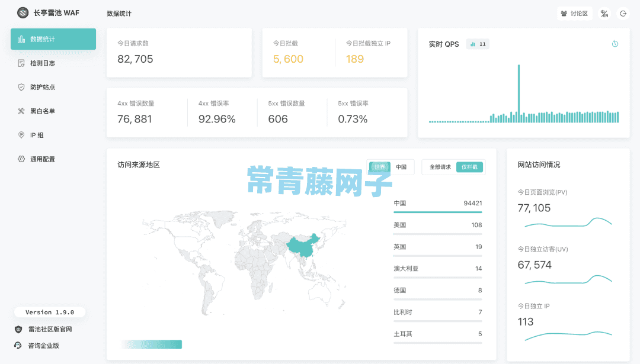This screenshot has height=364, width=640.
Task: Open the 讨论区 panel
Action: (575, 13)
